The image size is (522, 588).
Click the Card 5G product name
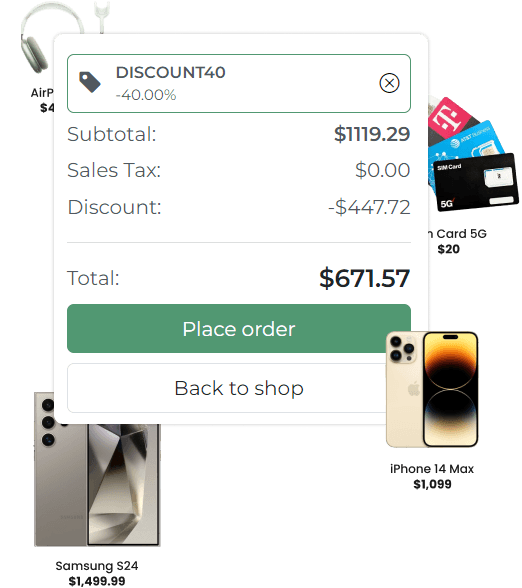click(x=458, y=234)
